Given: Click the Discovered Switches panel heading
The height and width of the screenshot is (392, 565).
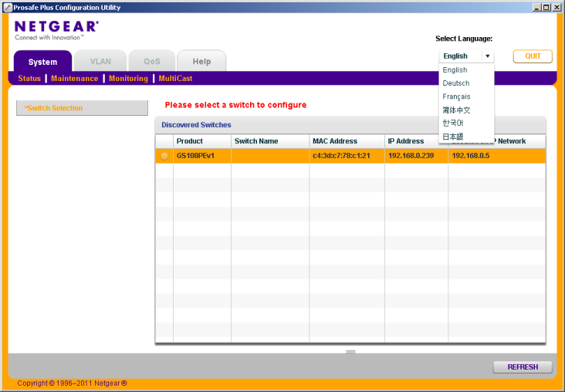Looking at the screenshot, I should [x=196, y=125].
